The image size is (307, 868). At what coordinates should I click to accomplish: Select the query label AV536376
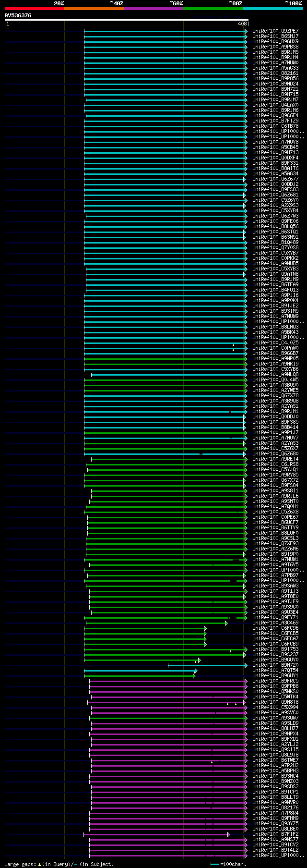click(18, 15)
